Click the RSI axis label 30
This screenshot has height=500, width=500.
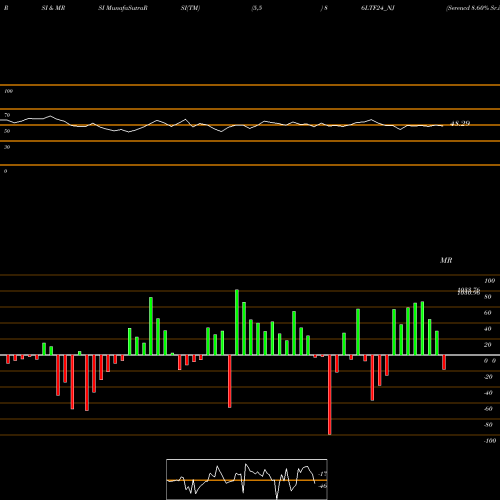[7, 147]
